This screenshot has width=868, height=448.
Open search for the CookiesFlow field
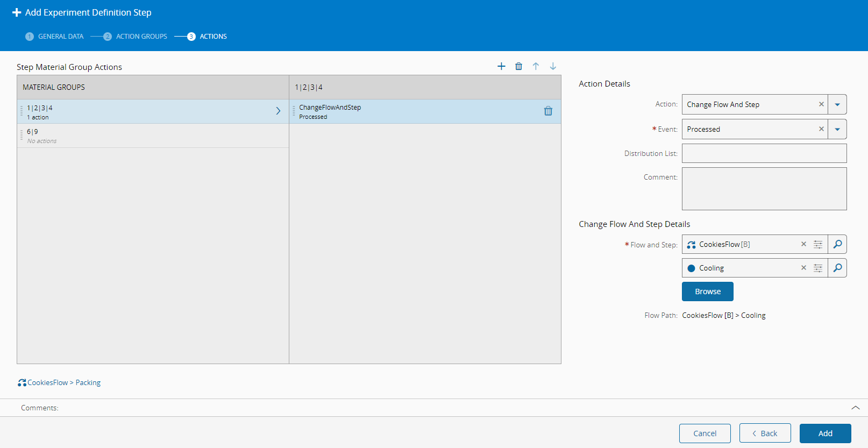837,244
